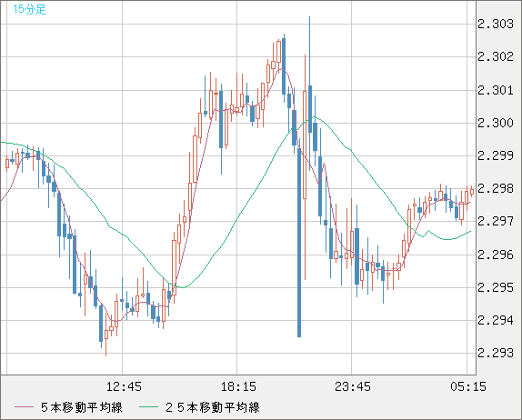Click the 2.296 price axis label
This screenshot has height=420, width=522.
click(x=496, y=255)
